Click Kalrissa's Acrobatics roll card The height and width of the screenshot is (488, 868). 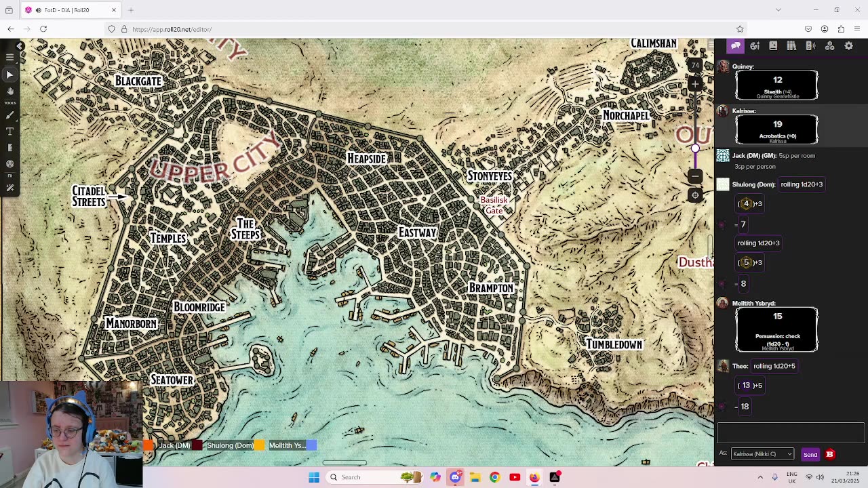tap(777, 129)
